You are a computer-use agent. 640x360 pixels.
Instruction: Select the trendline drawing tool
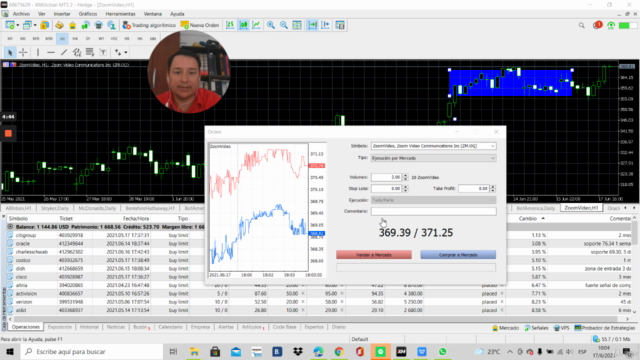coord(64,52)
